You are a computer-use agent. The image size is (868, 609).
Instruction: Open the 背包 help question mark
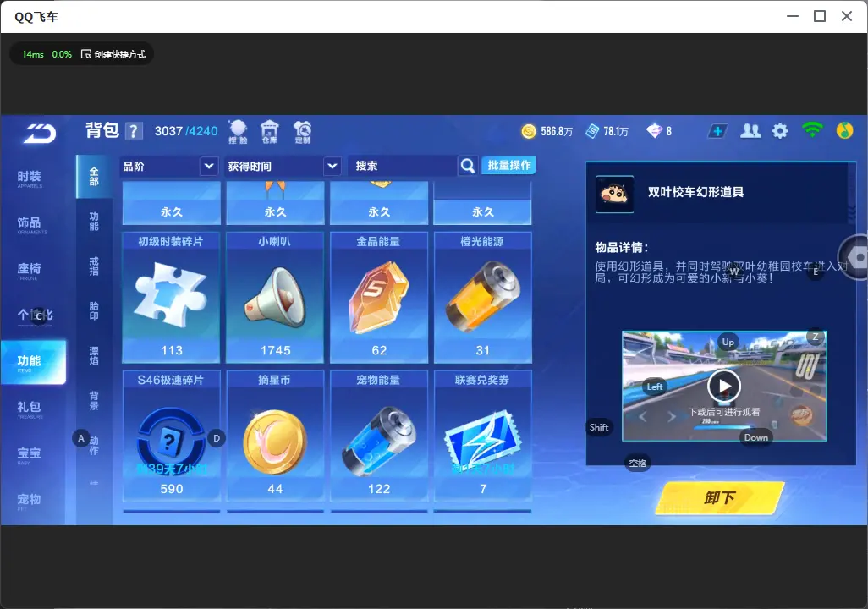[x=133, y=131]
